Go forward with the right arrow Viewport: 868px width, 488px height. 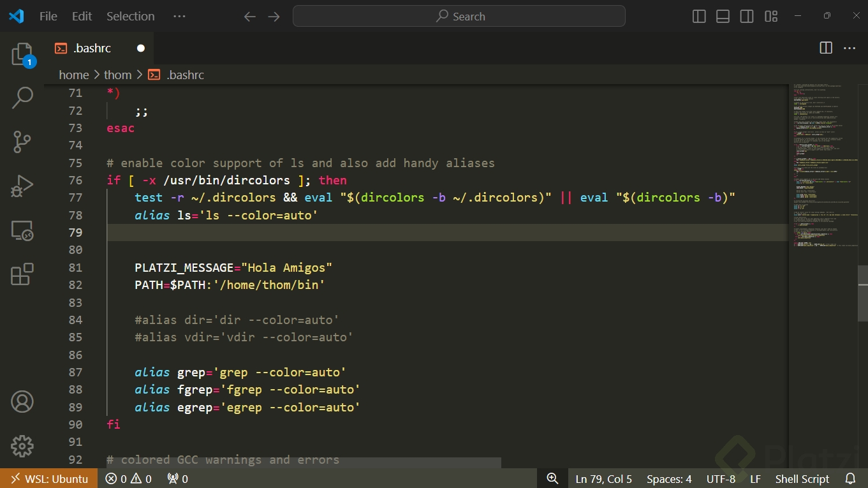coord(274,17)
